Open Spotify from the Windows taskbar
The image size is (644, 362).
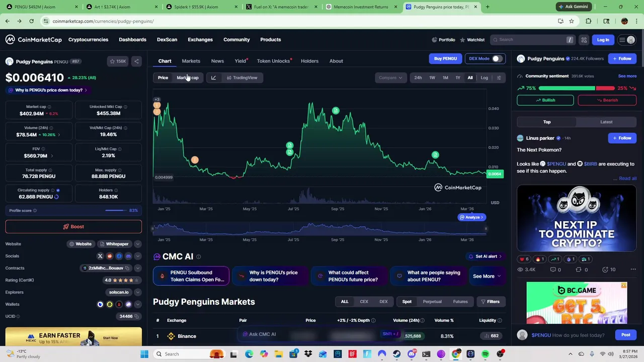pos(485,354)
